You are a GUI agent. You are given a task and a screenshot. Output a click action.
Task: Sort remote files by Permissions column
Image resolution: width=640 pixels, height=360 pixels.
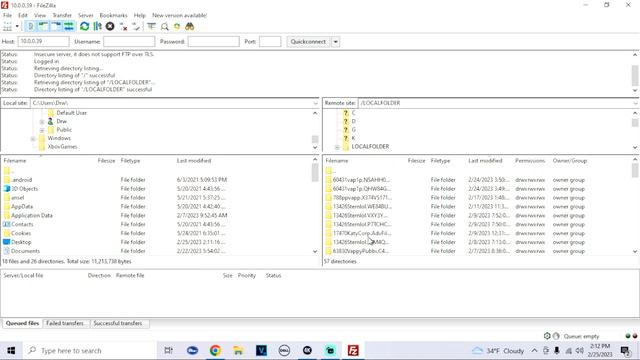click(x=530, y=161)
